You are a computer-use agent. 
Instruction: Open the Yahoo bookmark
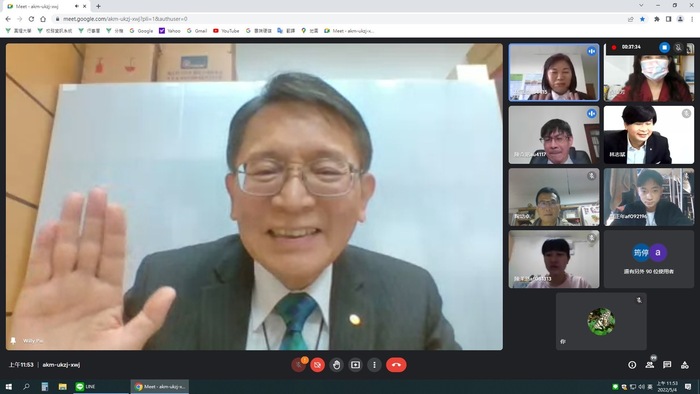[x=170, y=31]
